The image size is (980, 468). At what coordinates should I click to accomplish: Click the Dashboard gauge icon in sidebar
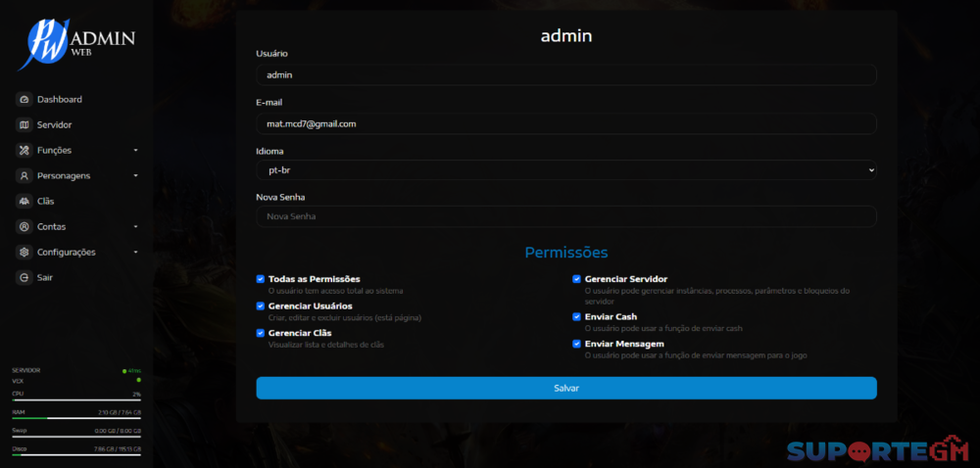[24, 100]
